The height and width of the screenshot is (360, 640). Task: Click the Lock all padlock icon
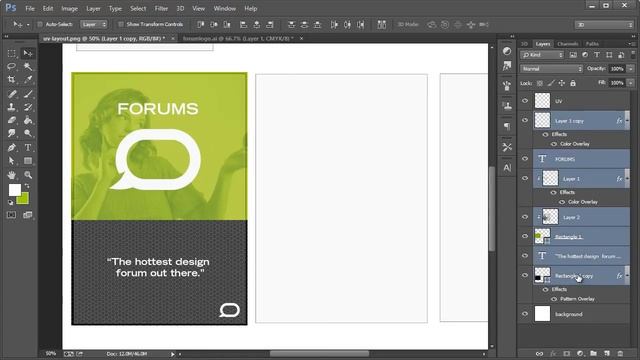coord(573,83)
